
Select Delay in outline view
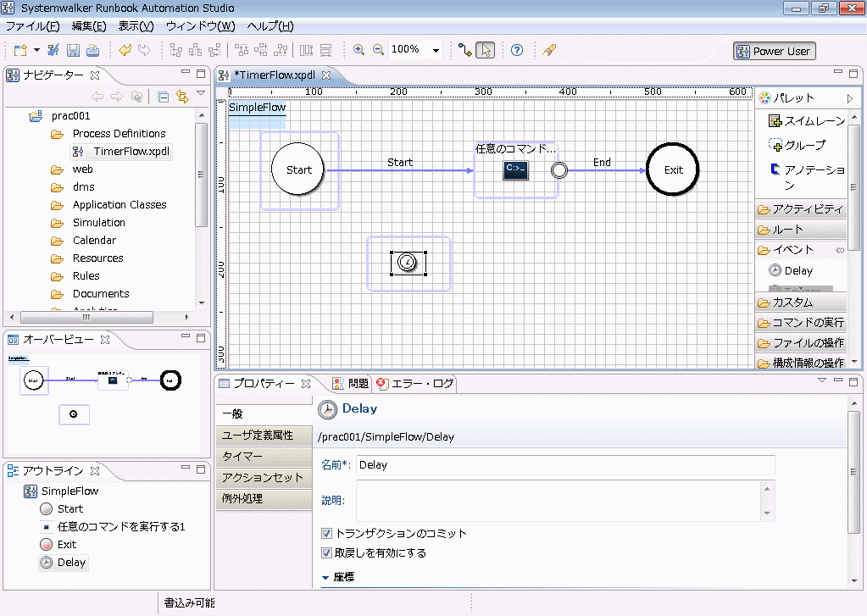63,563
